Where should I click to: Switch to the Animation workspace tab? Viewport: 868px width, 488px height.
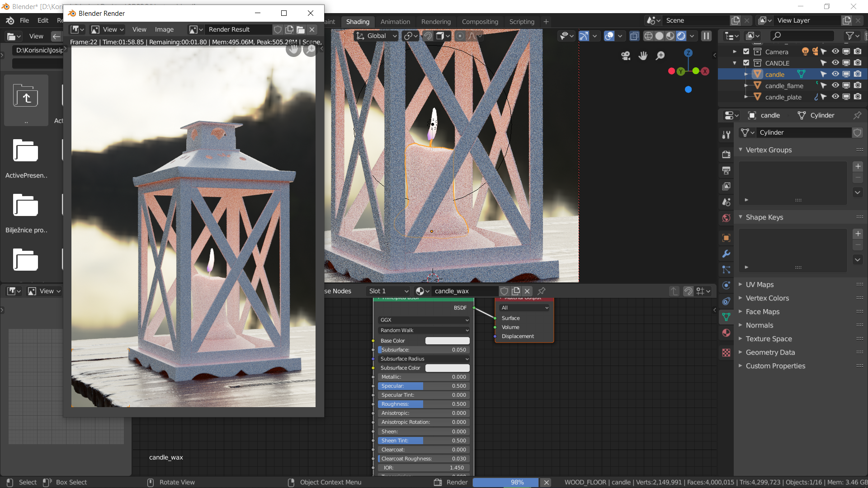(x=395, y=22)
